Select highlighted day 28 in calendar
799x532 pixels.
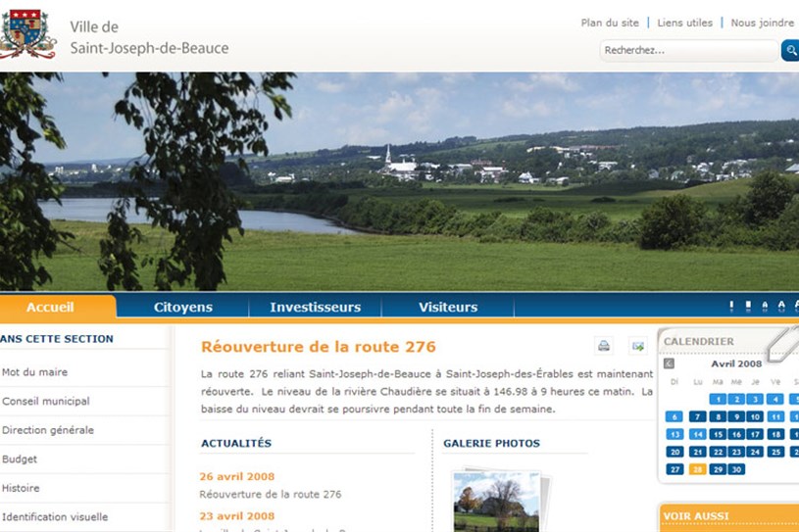point(698,469)
